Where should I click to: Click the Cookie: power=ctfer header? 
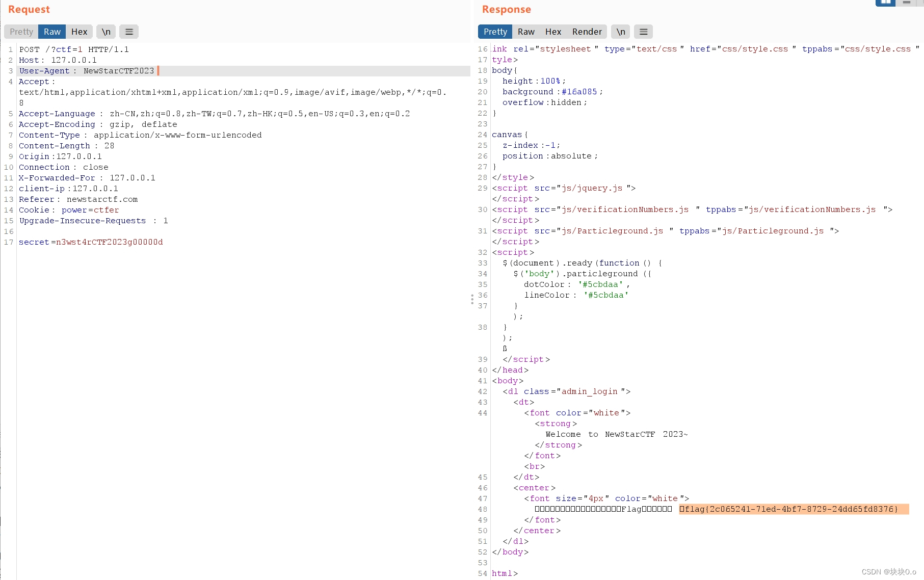[x=69, y=210]
